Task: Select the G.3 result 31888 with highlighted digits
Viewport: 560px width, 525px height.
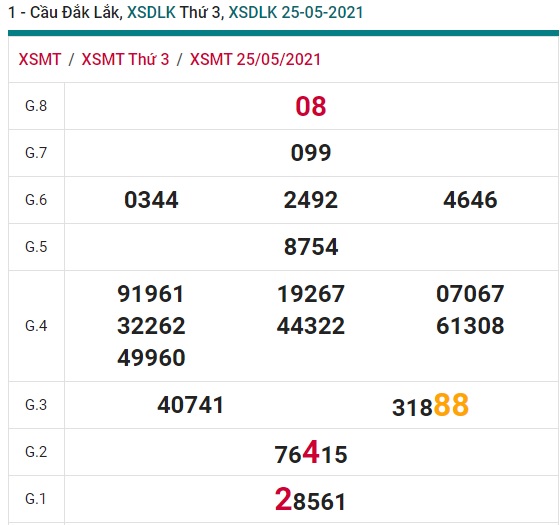Action: [430, 405]
